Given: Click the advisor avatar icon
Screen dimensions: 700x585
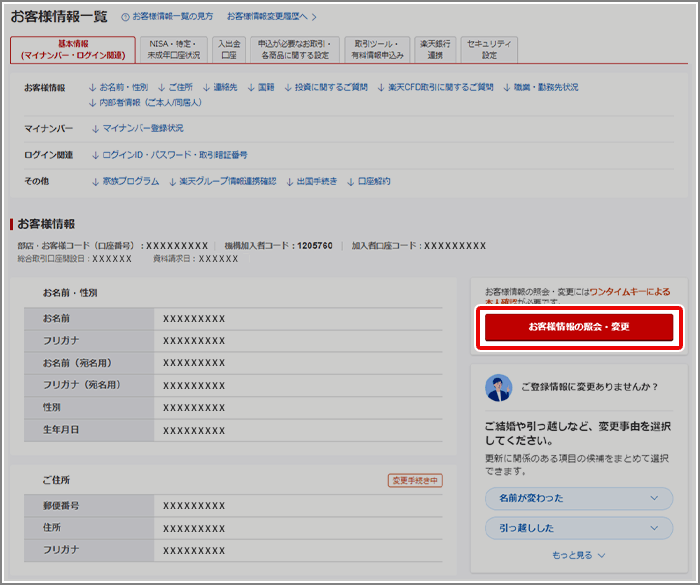Looking at the screenshot, I should tap(498, 388).
